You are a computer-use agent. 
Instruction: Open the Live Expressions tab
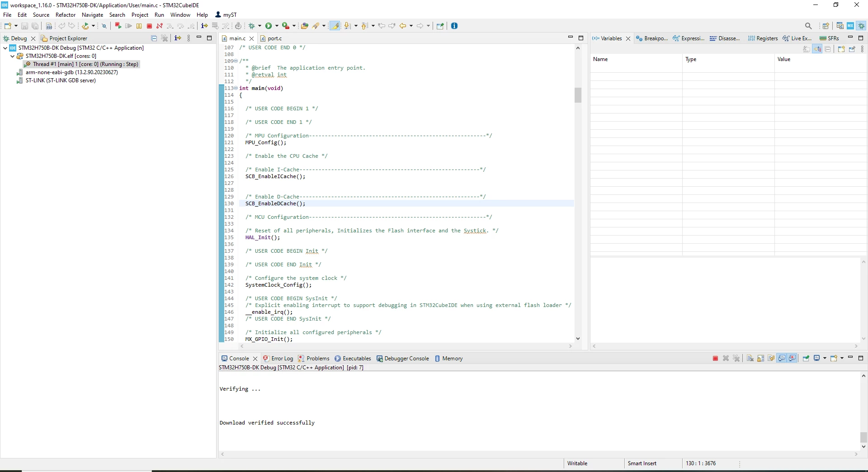coord(797,38)
